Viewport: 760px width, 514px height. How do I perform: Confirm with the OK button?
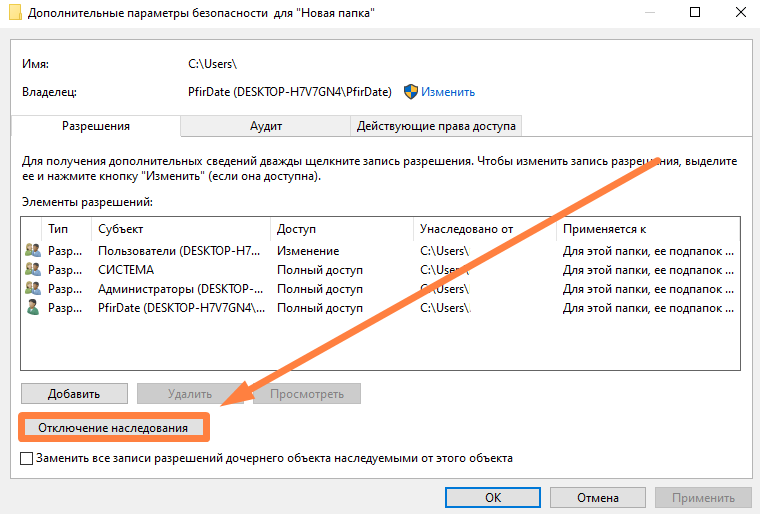point(493,497)
